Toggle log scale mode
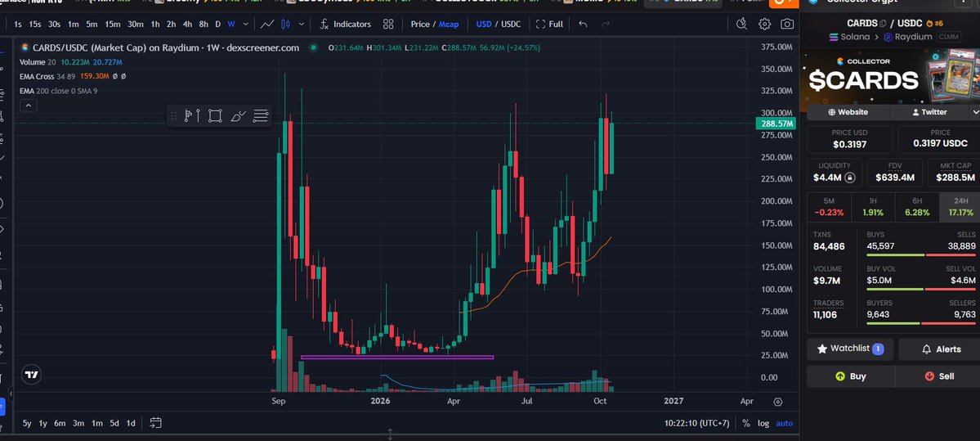980x441 pixels. point(763,424)
